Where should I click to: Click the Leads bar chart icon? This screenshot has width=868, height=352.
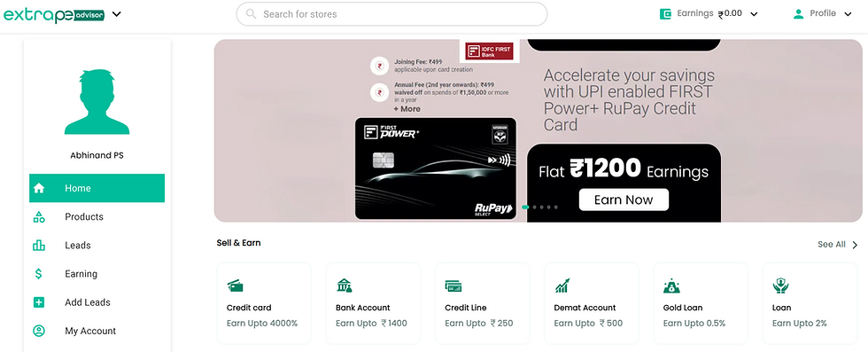point(39,245)
